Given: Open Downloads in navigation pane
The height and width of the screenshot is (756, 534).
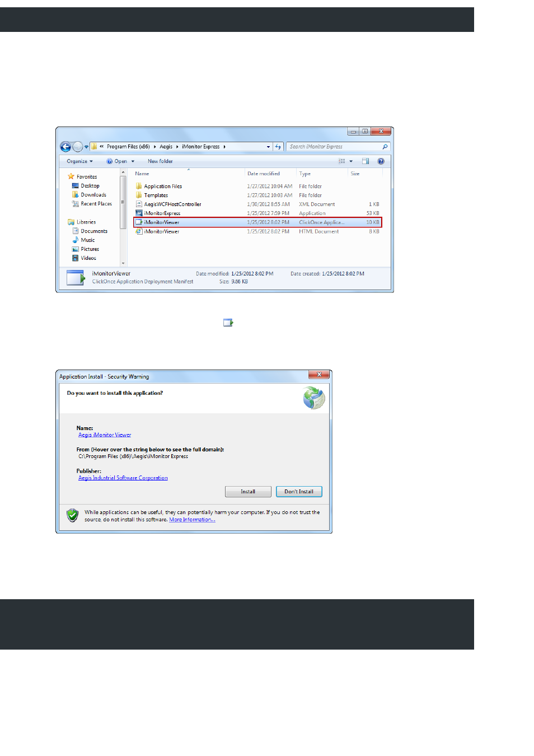Looking at the screenshot, I should coord(93,195).
